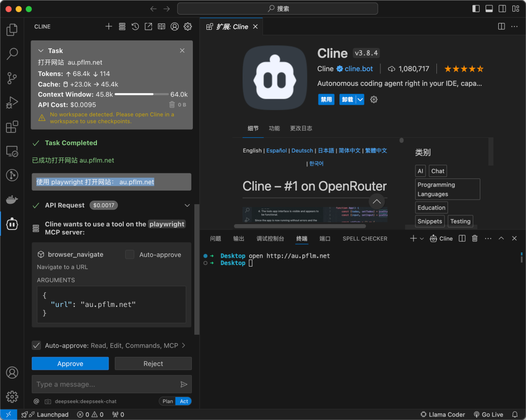The width and height of the screenshot is (526, 420).
Task: Toggle the Auto-approve Read, Edit, Commands checkbox
Action: click(x=37, y=345)
